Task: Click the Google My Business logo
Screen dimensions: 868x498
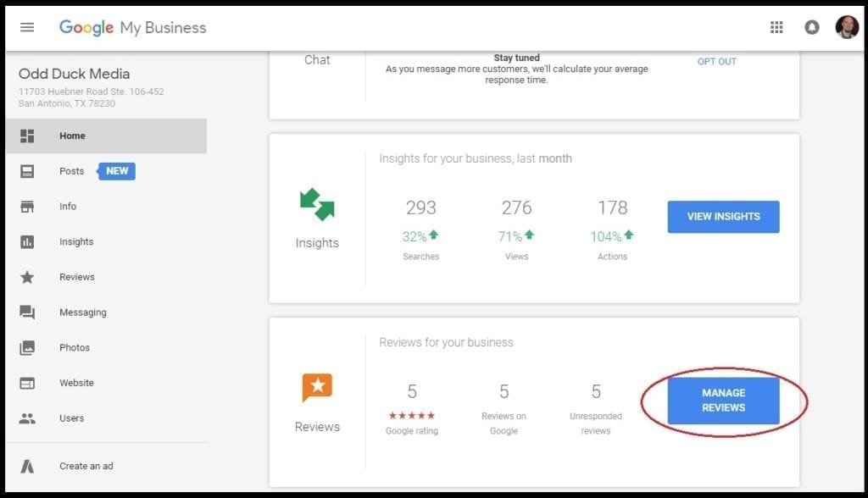Action: click(x=132, y=28)
